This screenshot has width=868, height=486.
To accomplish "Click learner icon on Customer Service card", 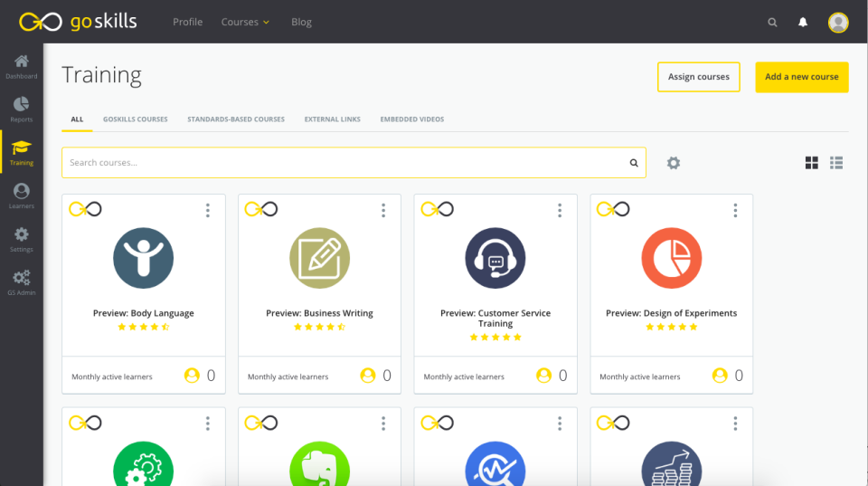I will point(543,376).
